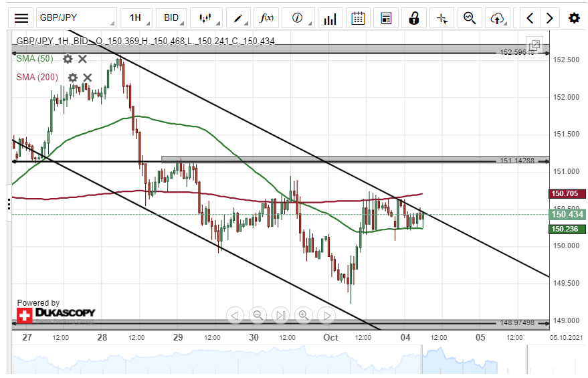
Task: Open SMA (50) settings gear
Action: tap(68, 59)
